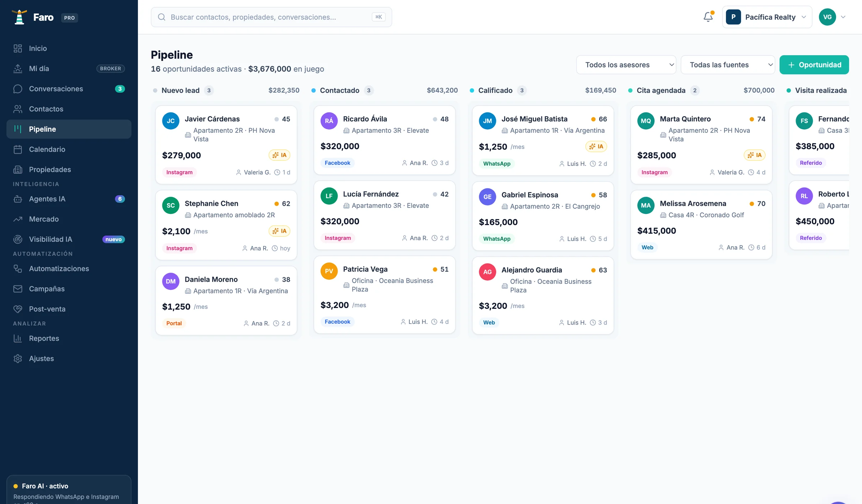Click the Conversaciones chat bubble icon
The image size is (862, 504).
(18, 89)
